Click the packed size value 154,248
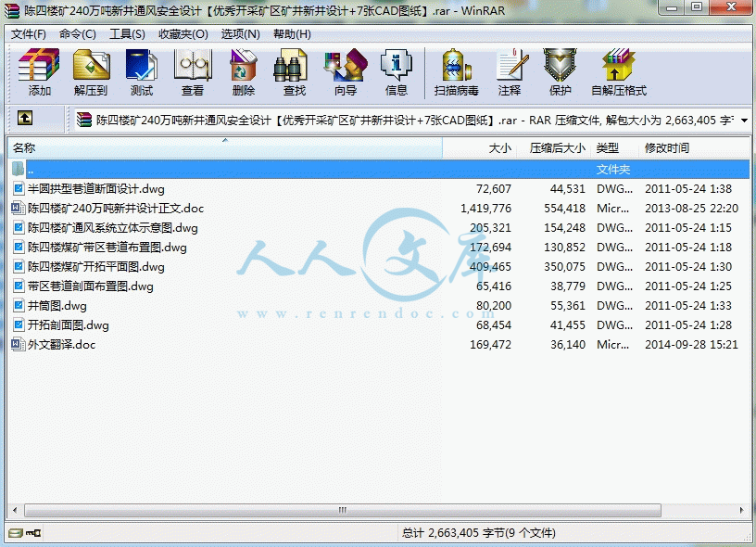 pos(564,228)
